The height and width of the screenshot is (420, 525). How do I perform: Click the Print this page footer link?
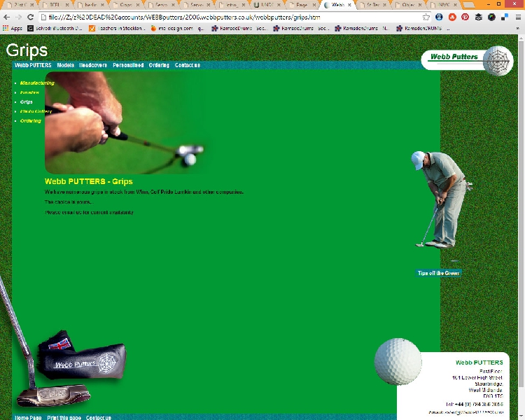64,417
